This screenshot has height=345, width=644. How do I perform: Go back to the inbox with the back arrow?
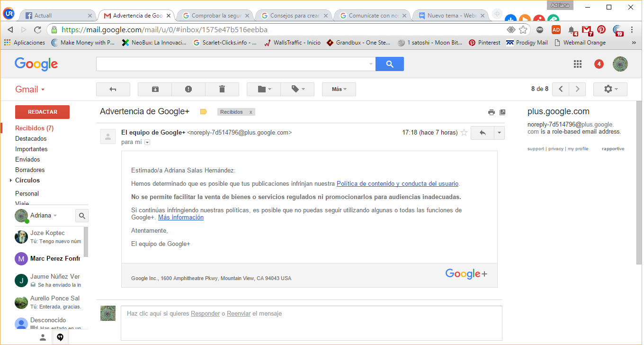coord(113,89)
